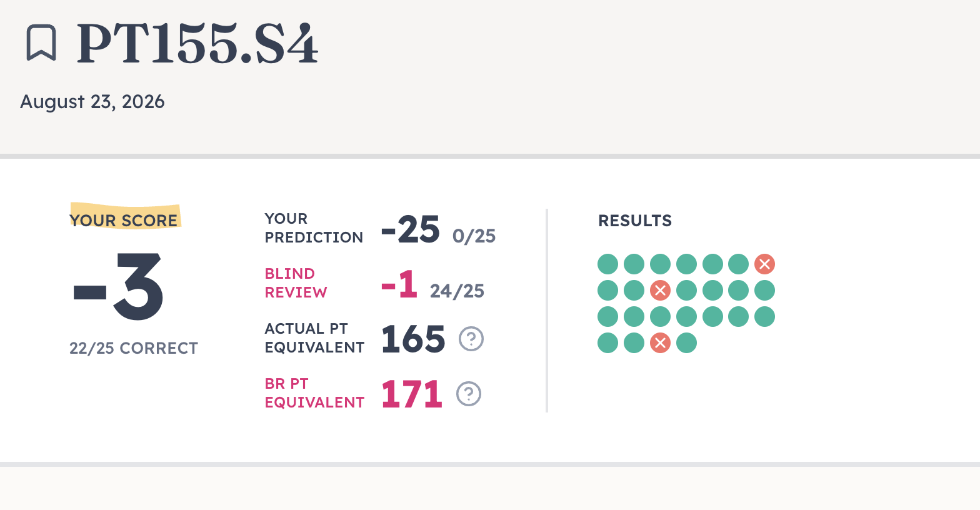Click the last green dot in fourth row
Screen dimensions: 980x510
click(x=686, y=343)
